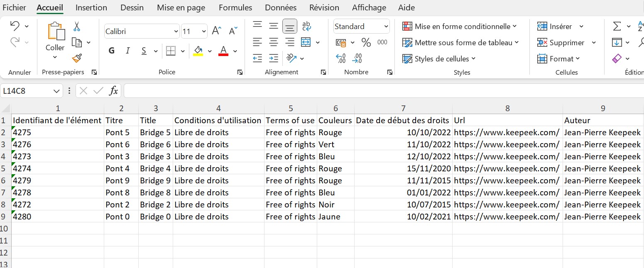Viewport: 644px width, 268px height.
Task: Open the Révision ribbon tab
Action: coord(324,7)
